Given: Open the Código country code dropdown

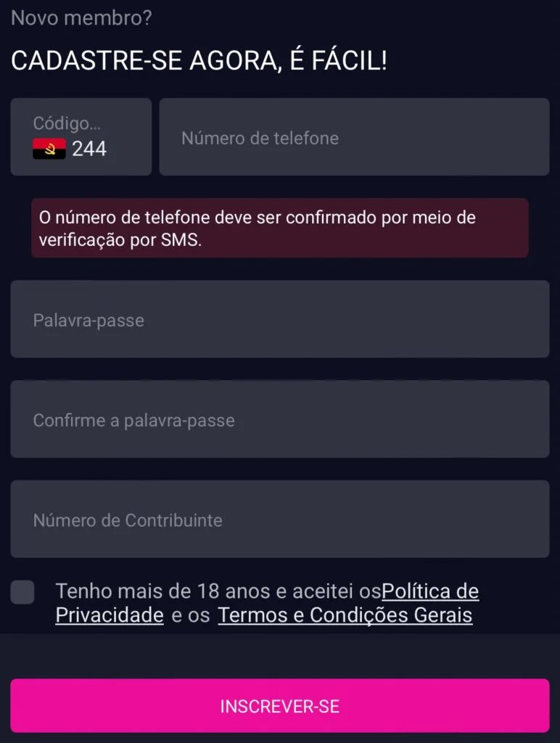Looking at the screenshot, I should coord(81,137).
